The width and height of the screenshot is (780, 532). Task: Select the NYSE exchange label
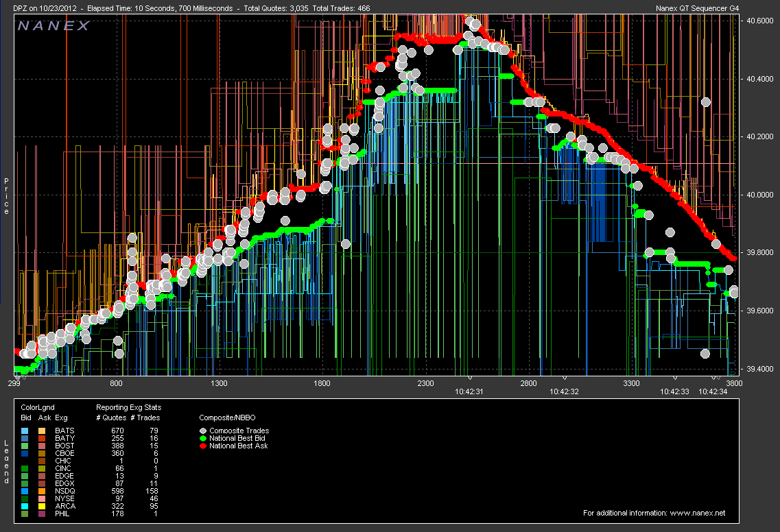click(64, 498)
